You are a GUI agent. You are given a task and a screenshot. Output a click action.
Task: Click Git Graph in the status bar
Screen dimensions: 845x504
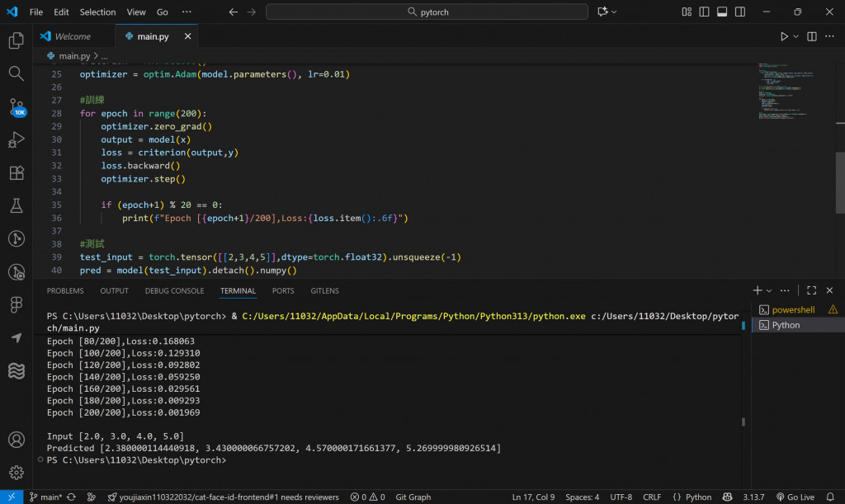click(413, 497)
